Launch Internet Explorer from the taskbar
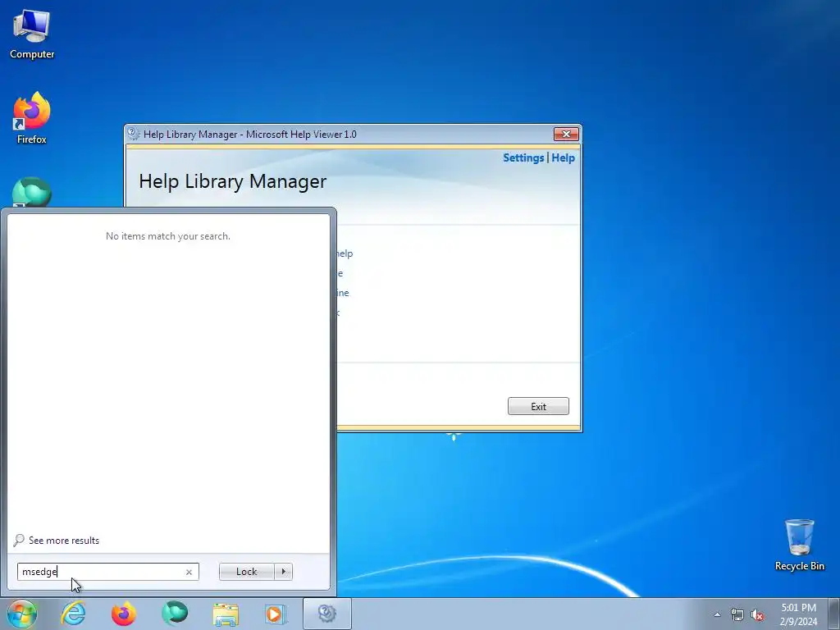 [73, 614]
